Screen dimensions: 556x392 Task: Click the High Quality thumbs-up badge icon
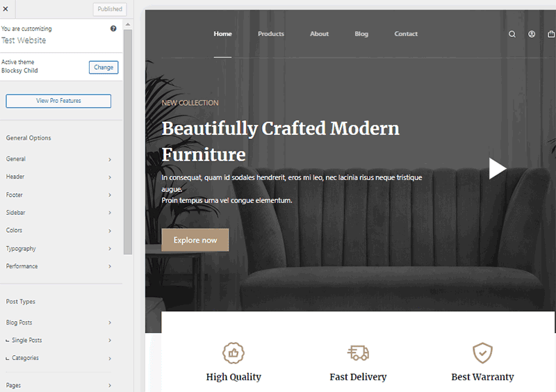234,353
